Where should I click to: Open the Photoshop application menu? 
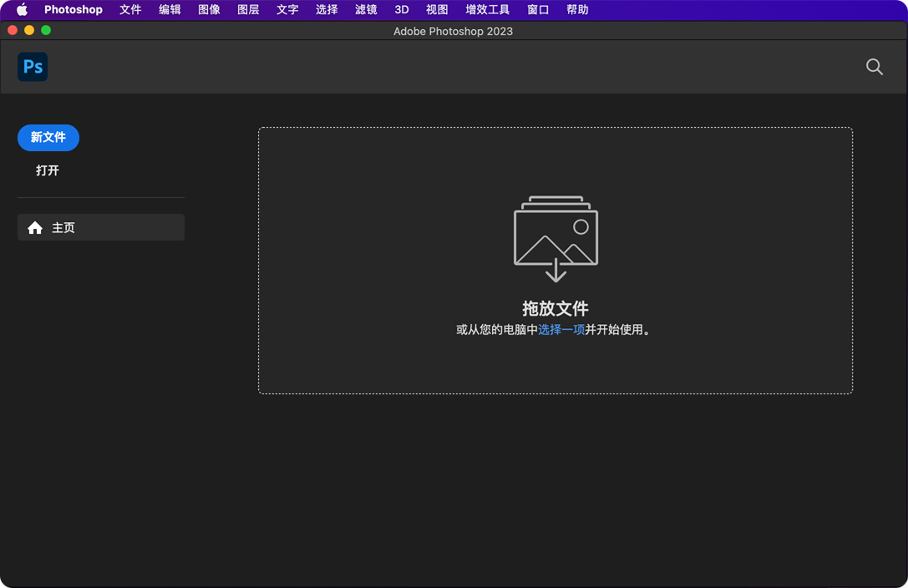click(x=73, y=10)
